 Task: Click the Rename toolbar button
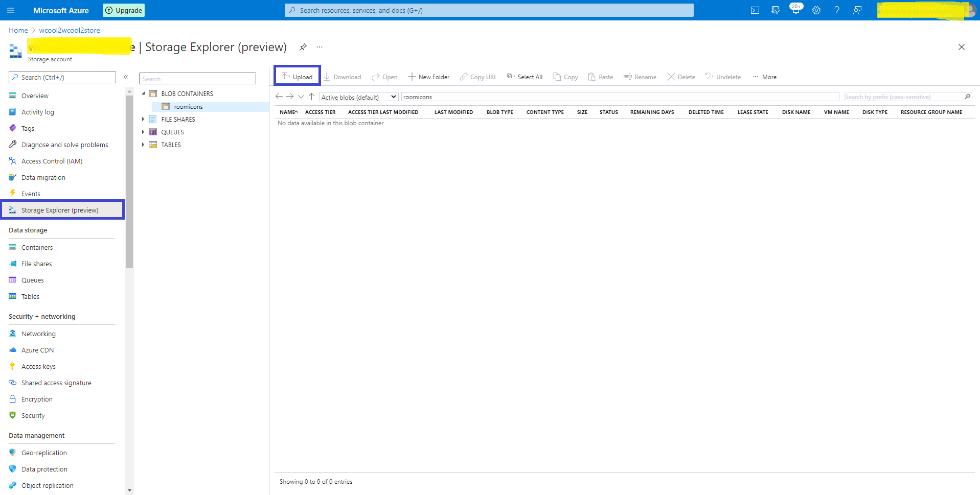click(640, 77)
